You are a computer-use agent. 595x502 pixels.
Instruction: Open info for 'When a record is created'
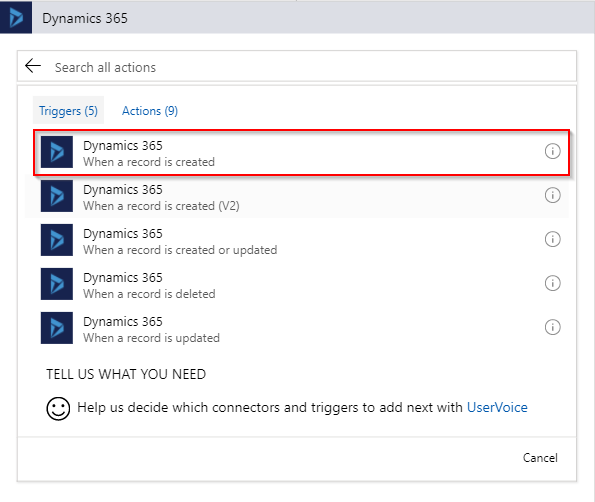pos(552,151)
